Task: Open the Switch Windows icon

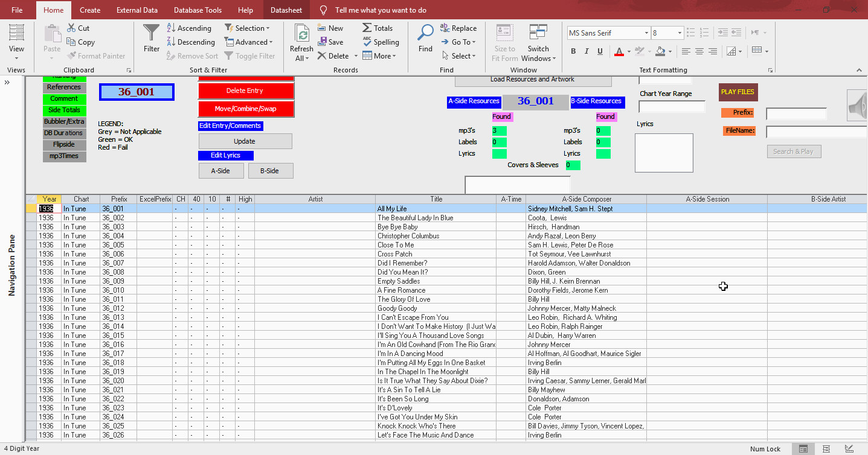Action: click(x=538, y=33)
